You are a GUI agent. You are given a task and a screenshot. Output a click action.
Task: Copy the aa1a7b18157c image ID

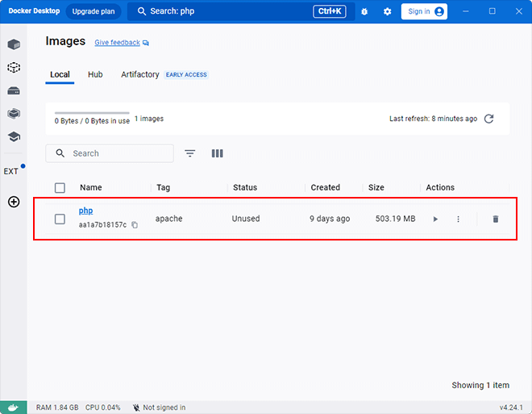pos(135,225)
